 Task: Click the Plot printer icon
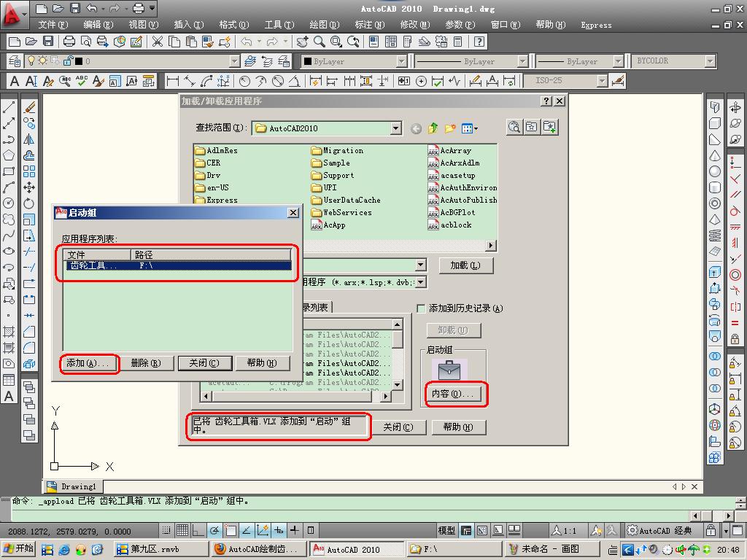[x=69, y=42]
